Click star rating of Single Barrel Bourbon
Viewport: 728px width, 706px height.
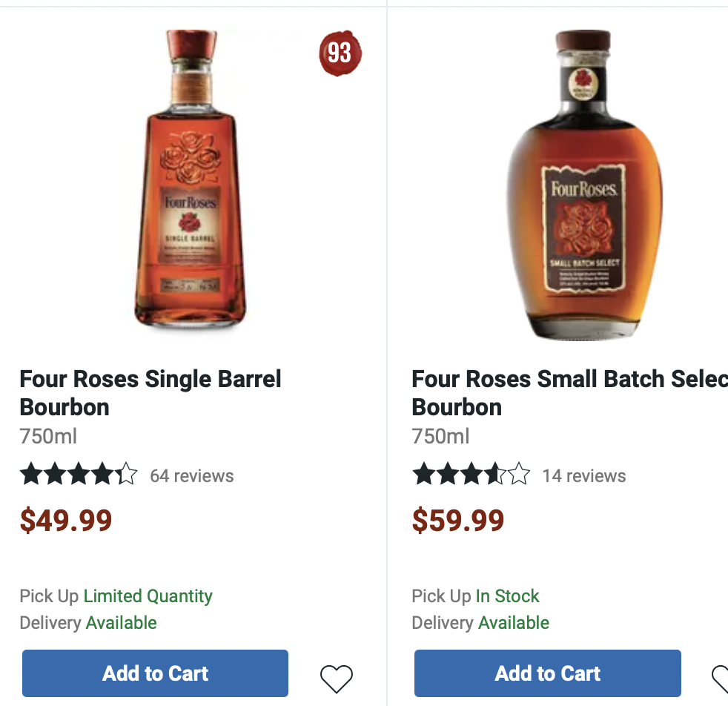(x=79, y=474)
